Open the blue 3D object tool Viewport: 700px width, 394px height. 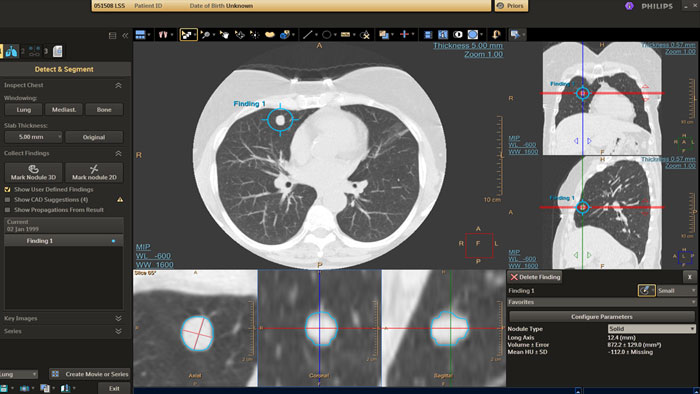click(x=284, y=34)
